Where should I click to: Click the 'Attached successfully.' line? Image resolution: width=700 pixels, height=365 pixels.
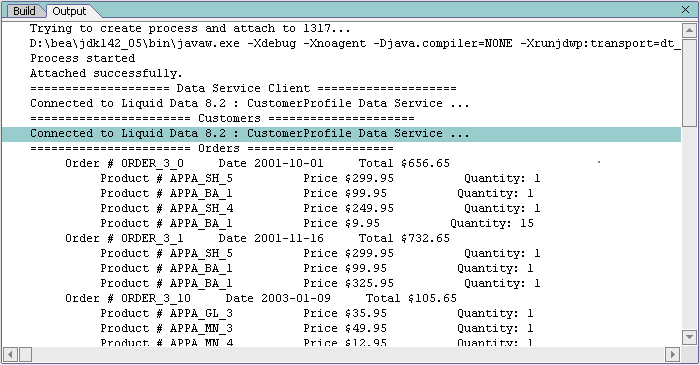(x=106, y=74)
